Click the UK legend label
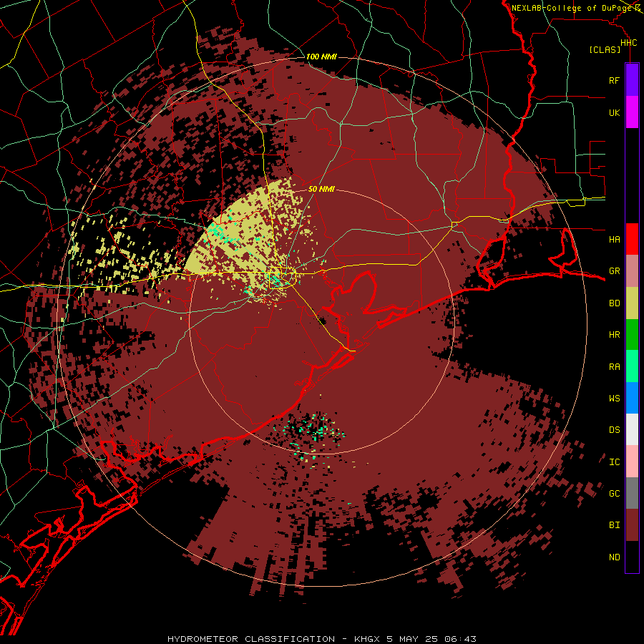 (614, 112)
